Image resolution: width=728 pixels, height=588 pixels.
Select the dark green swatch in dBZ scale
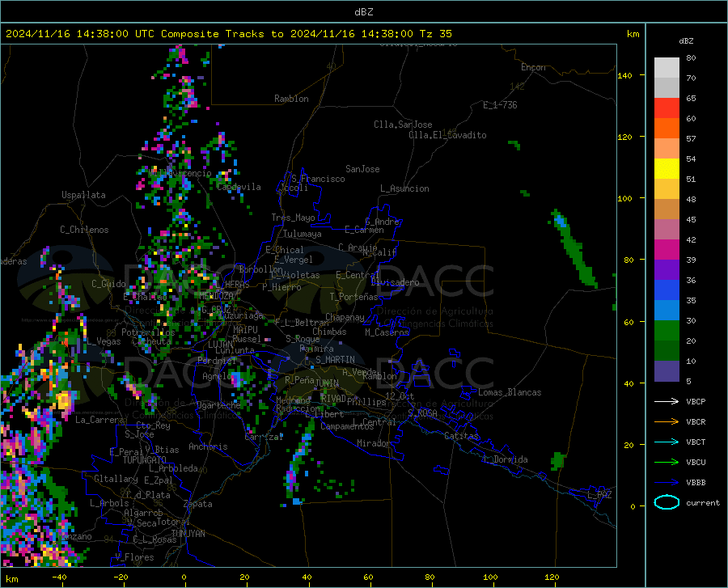point(667,351)
